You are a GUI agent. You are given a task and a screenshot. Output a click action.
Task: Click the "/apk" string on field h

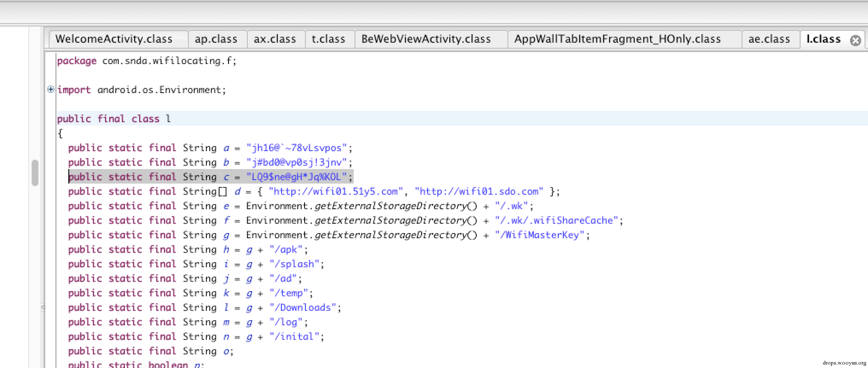pos(286,250)
